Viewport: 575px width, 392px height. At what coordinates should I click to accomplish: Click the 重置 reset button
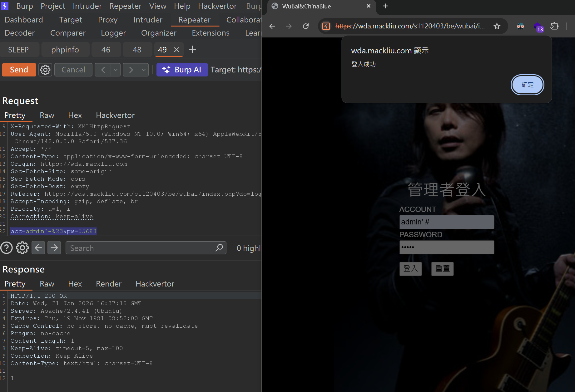442,268
